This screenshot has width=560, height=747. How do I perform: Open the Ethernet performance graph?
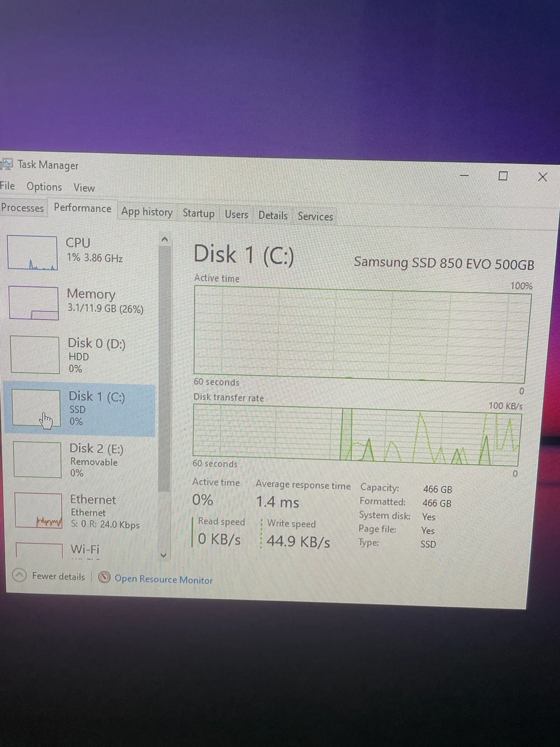pos(38,510)
